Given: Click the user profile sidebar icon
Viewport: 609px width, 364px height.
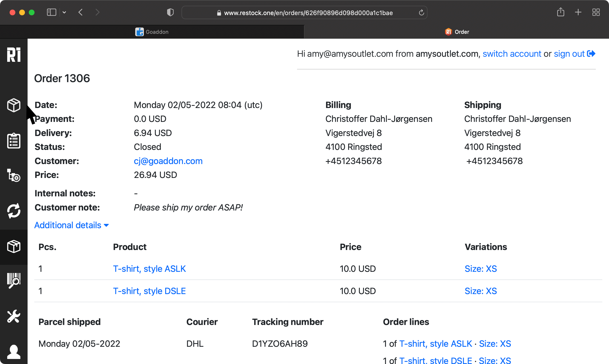Looking at the screenshot, I should click(14, 352).
